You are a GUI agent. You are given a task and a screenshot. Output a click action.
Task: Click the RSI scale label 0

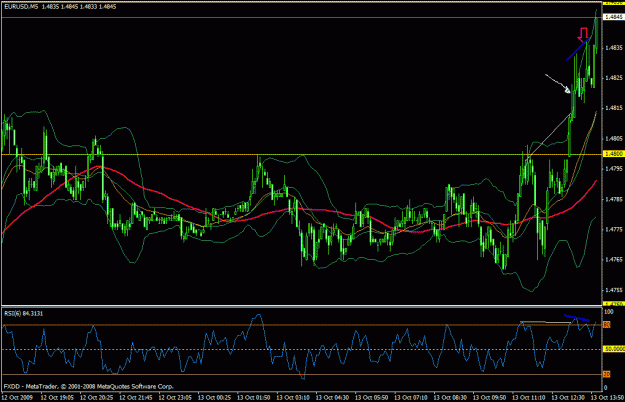tap(606, 388)
